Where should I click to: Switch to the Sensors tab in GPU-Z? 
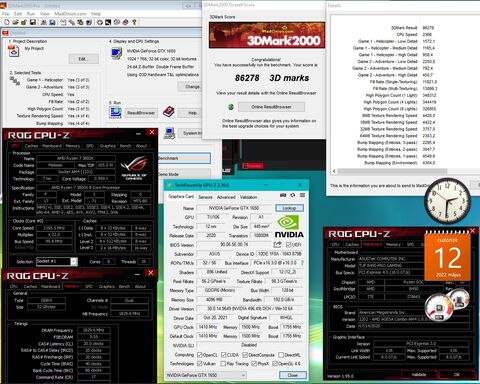click(205, 197)
